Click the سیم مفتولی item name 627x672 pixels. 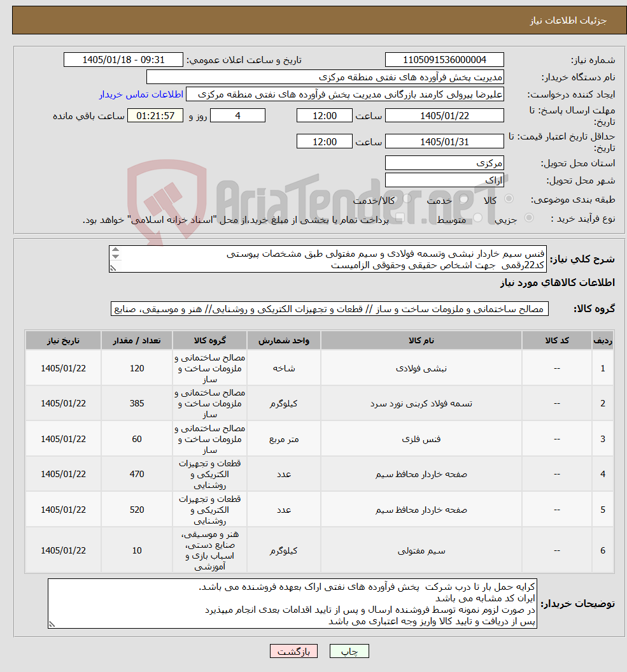pos(421,551)
